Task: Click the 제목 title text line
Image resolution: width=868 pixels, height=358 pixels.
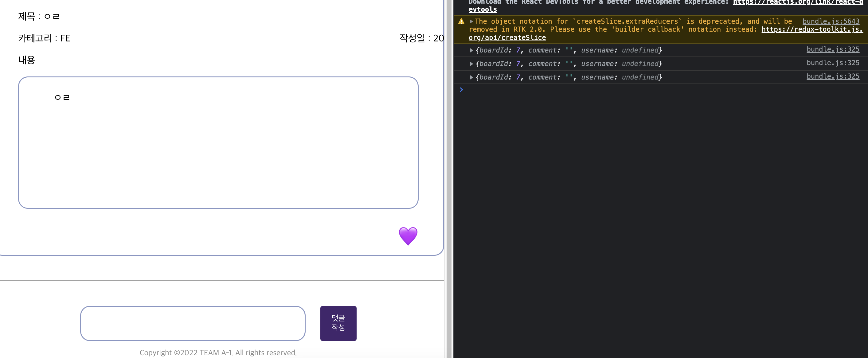Action: click(x=39, y=16)
